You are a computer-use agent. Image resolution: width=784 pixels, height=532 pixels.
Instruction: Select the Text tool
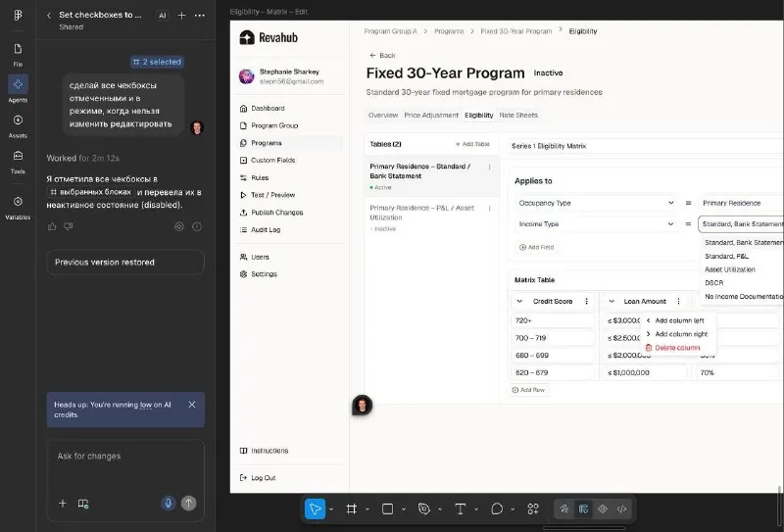click(460, 509)
